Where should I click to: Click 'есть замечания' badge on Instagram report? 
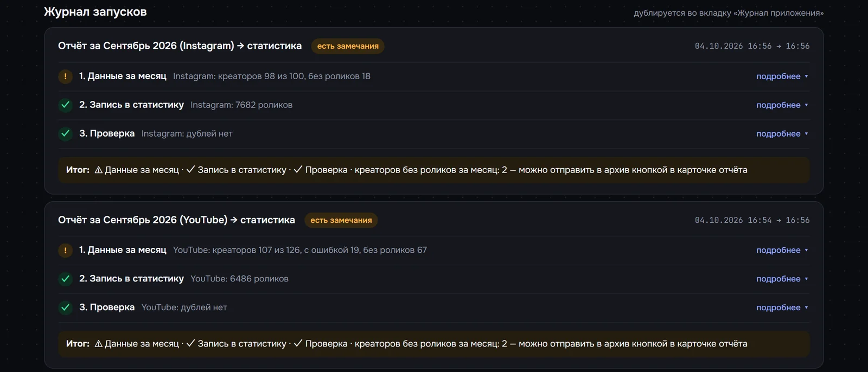(348, 46)
